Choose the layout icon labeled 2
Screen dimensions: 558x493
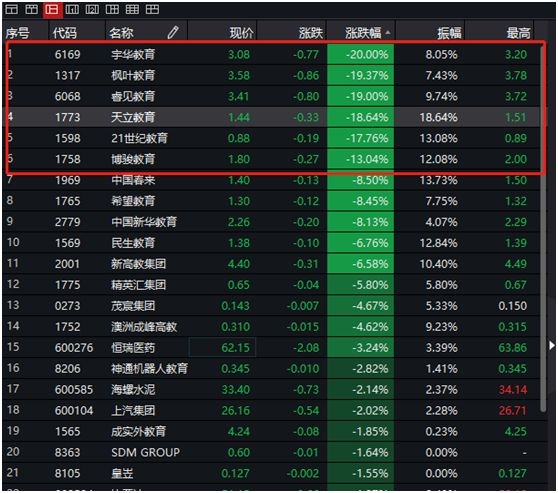point(92,9)
